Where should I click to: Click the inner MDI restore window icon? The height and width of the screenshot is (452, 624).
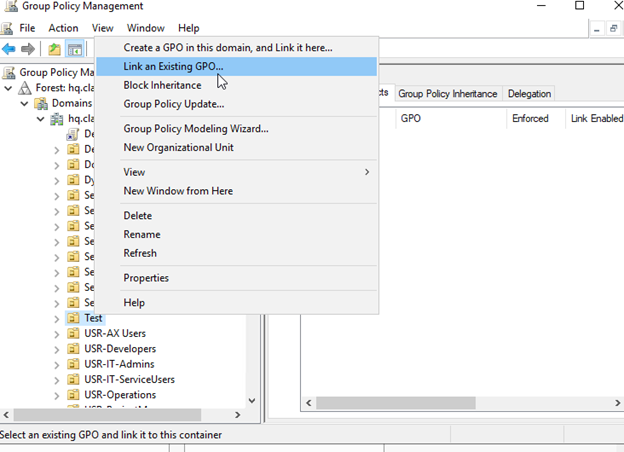click(x=613, y=29)
